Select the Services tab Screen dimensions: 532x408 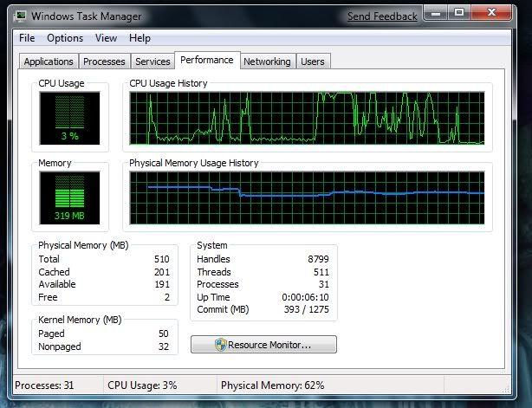tap(152, 62)
